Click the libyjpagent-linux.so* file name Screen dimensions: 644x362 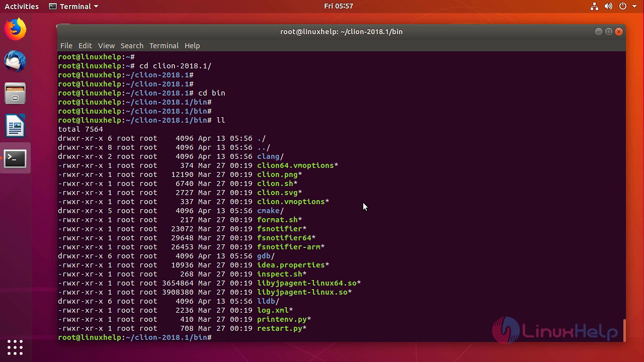click(304, 292)
